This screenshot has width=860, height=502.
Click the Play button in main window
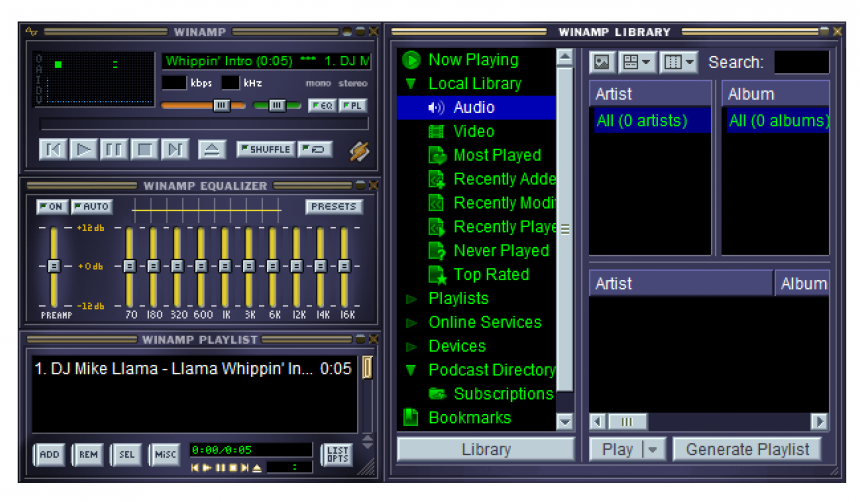coord(83,149)
